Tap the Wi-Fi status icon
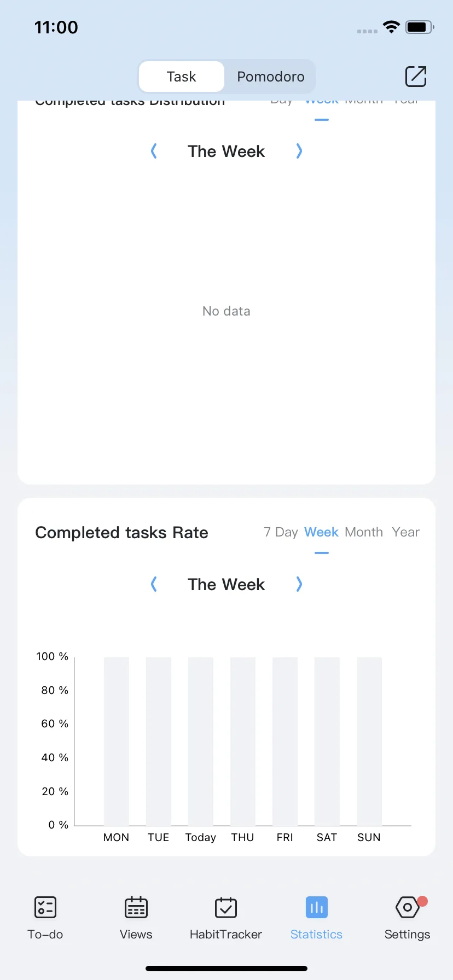This screenshot has height=980, width=453. [391, 27]
